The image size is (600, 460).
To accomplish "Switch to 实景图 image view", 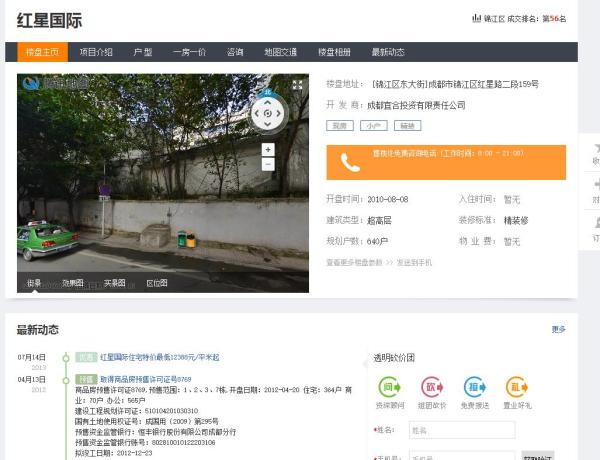I will [115, 283].
